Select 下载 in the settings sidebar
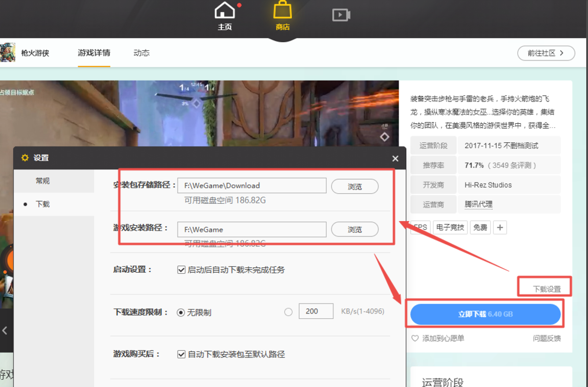 (x=42, y=206)
